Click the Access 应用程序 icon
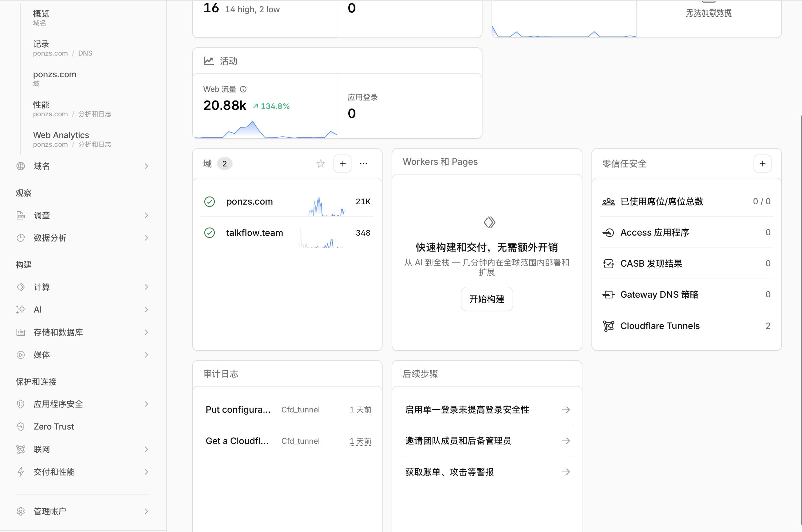 608,233
